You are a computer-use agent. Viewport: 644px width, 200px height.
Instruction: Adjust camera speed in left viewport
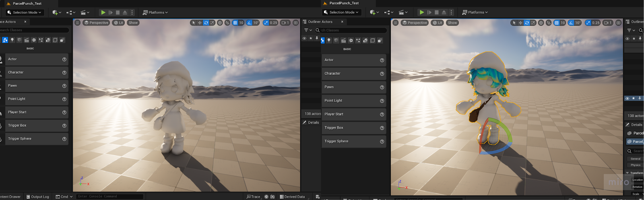click(285, 23)
